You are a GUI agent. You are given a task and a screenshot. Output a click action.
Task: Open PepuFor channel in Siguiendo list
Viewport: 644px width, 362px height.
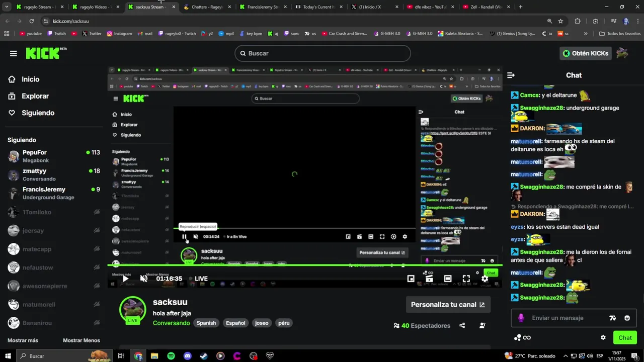click(x=53, y=156)
